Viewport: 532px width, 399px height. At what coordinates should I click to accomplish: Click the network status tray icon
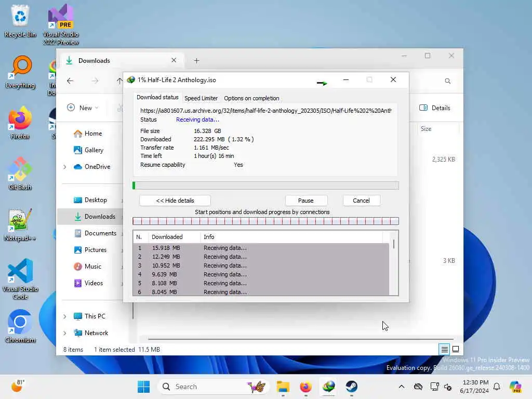434,387
